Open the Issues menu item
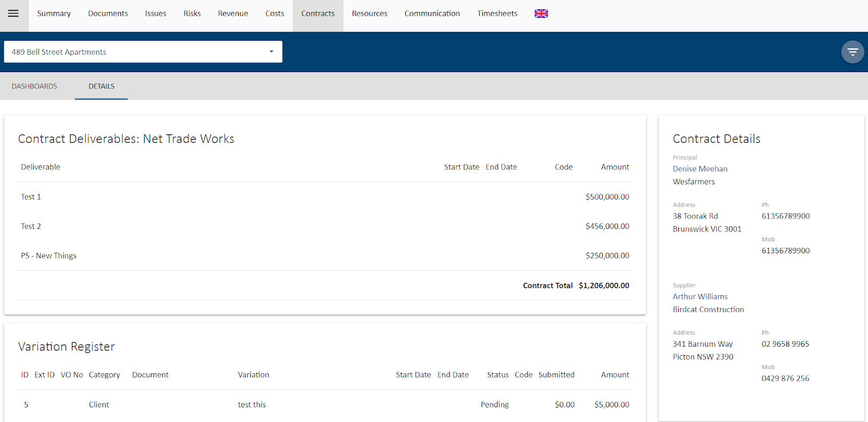Screen dimensions: 868x422 point(156,14)
